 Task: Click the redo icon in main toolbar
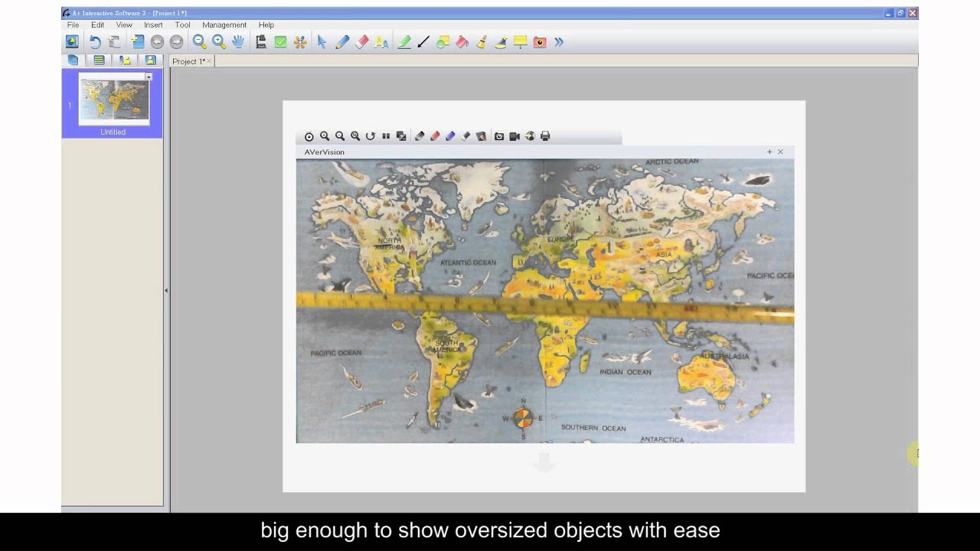click(114, 42)
